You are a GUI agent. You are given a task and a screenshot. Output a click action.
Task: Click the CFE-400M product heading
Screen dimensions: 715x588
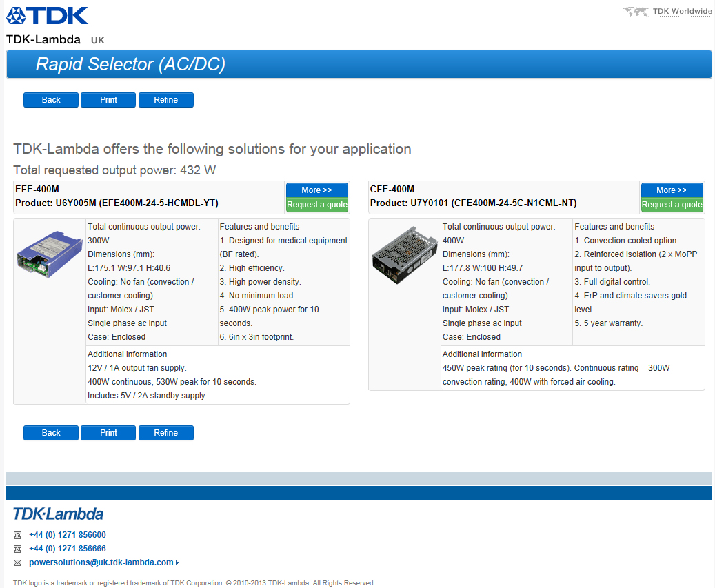(x=392, y=189)
